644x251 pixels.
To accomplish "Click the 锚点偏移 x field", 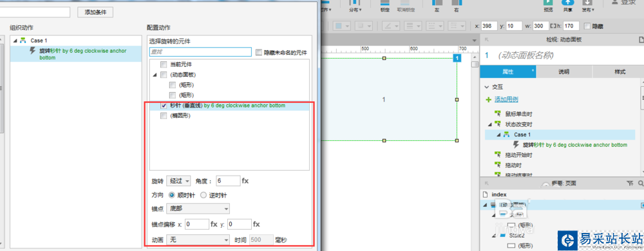I will pos(197,225).
